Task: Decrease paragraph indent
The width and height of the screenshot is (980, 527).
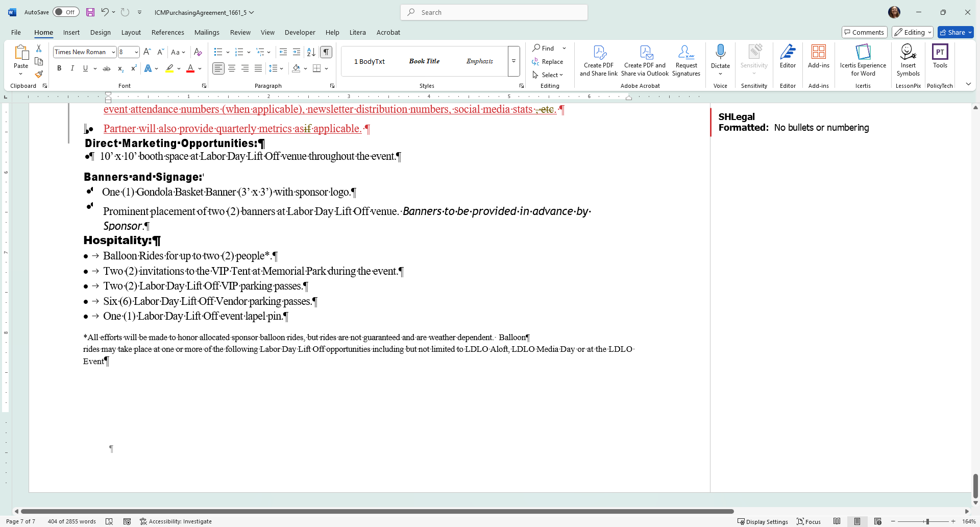Action: tap(283, 52)
